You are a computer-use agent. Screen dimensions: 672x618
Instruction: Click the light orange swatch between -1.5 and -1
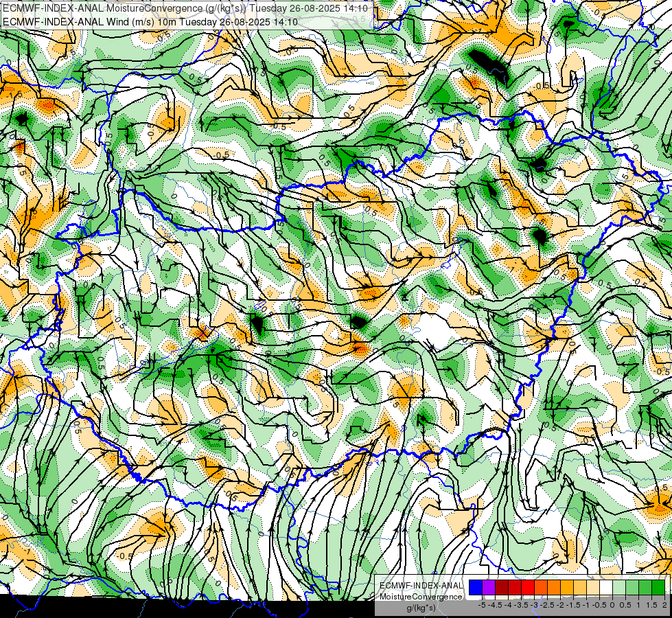tap(580, 587)
